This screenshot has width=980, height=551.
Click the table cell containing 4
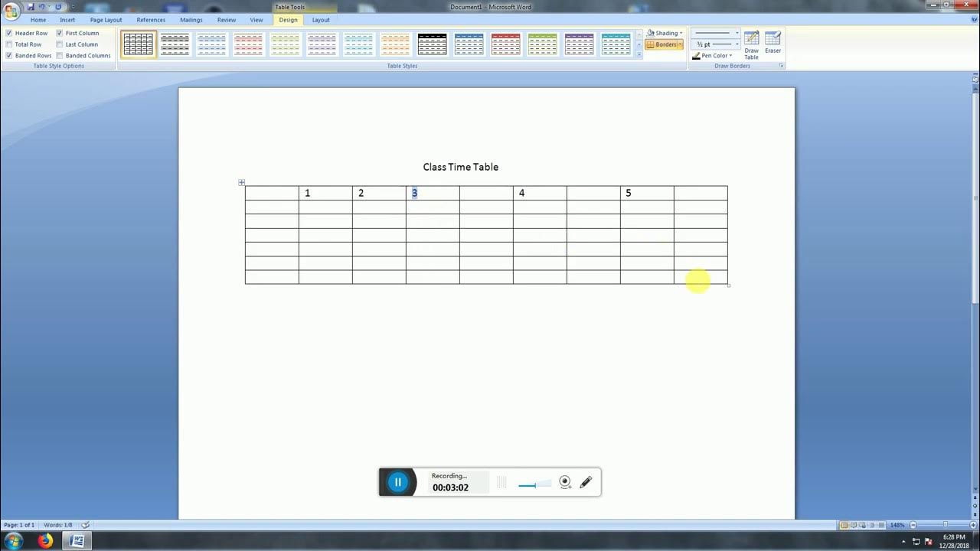pos(540,193)
